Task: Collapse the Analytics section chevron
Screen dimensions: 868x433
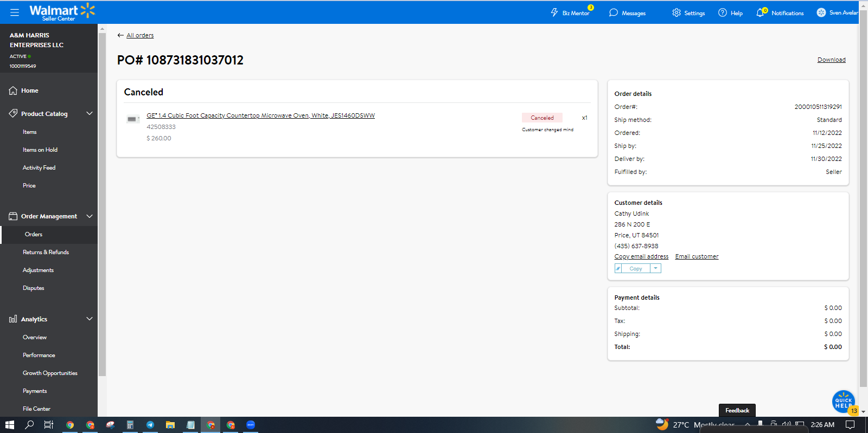Action: tap(90, 319)
